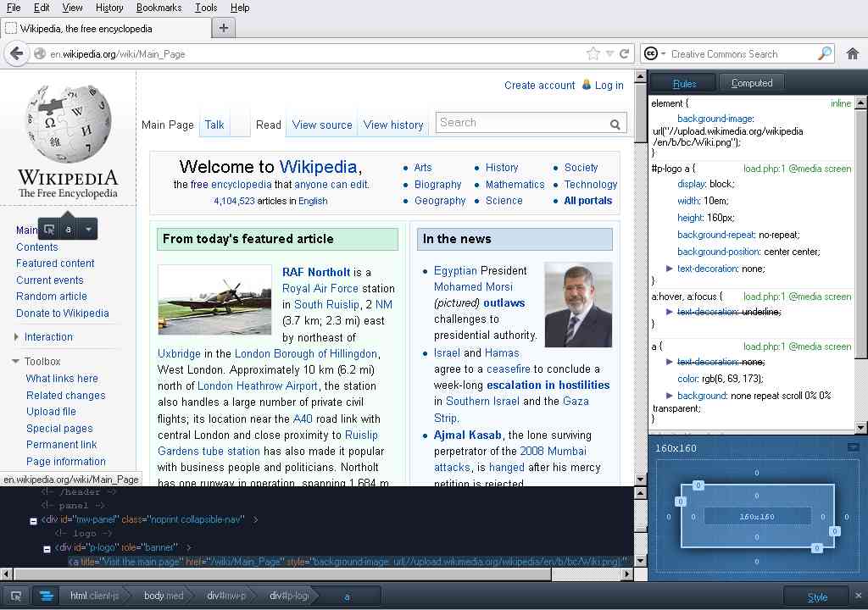Screen dimensions: 868x610
Task: Collapse the div#mw-panel node in markup
Action: tap(33, 520)
